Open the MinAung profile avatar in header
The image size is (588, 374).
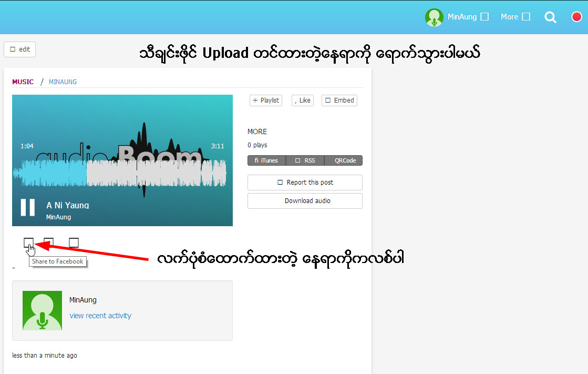click(x=434, y=17)
